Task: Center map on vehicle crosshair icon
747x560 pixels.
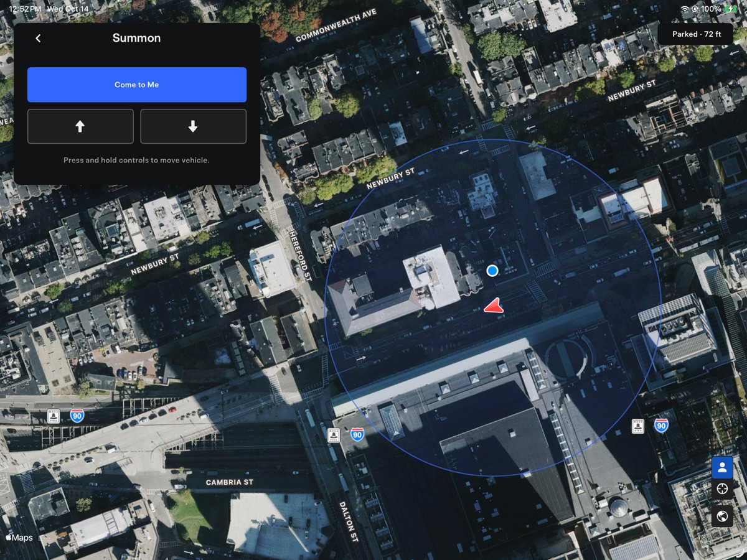Action: coord(722,489)
